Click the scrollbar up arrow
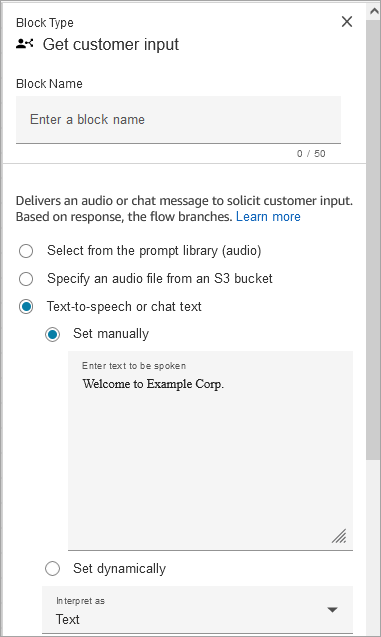Image resolution: width=381 pixels, height=637 pixels. coord(373,11)
